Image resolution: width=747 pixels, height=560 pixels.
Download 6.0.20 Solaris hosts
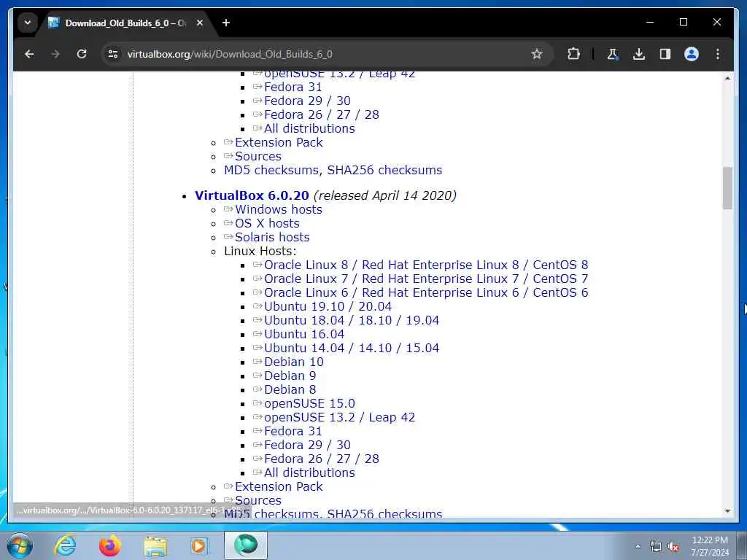pyautogui.click(x=272, y=237)
